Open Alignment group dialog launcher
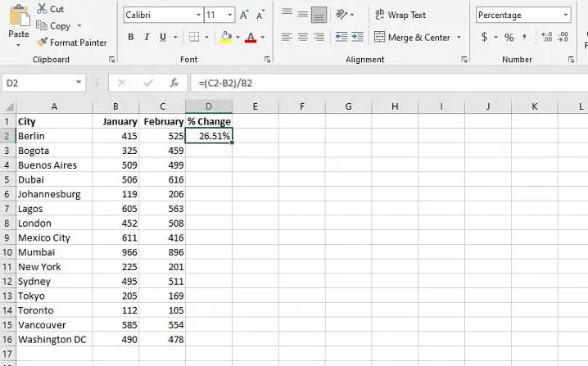The image size is (588, 366). [x=464, y=59]
